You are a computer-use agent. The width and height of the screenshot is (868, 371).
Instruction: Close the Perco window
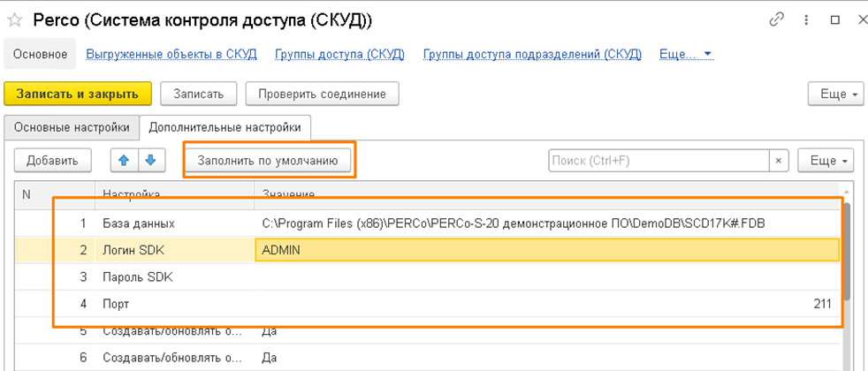click(838, 19)
